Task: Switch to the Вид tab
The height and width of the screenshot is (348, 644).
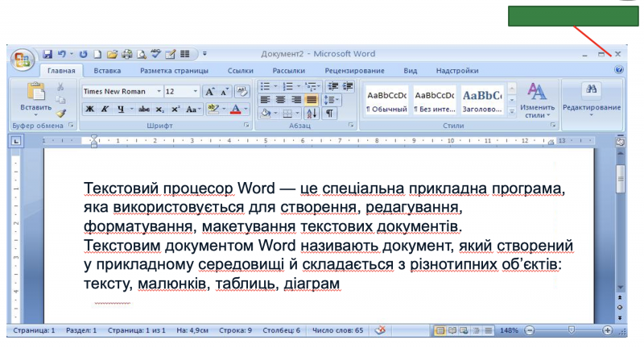Action: pyautogui.click(x=410, y=71)
